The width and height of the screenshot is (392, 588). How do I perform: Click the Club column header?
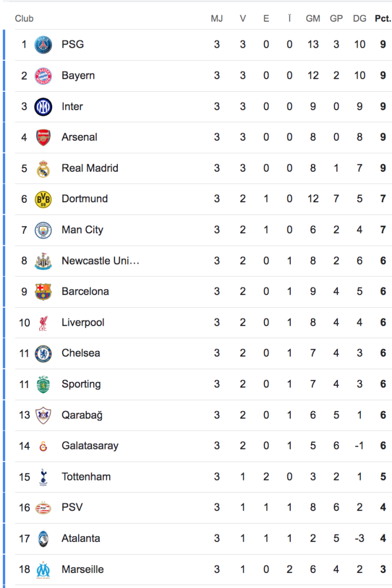click(x=24, y=18)
